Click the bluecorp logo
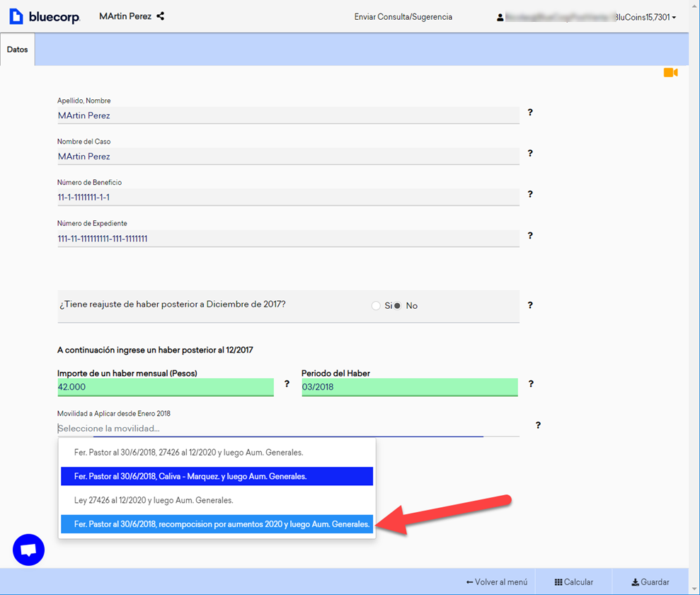 pyautogui.click(x=45, y=16)
